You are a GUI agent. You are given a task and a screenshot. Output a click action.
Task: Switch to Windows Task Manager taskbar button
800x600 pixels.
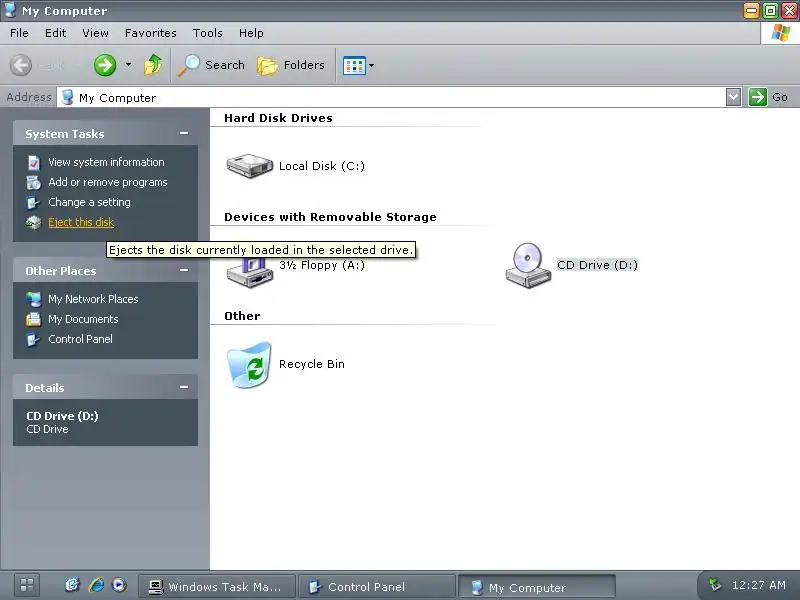(217, 587)
